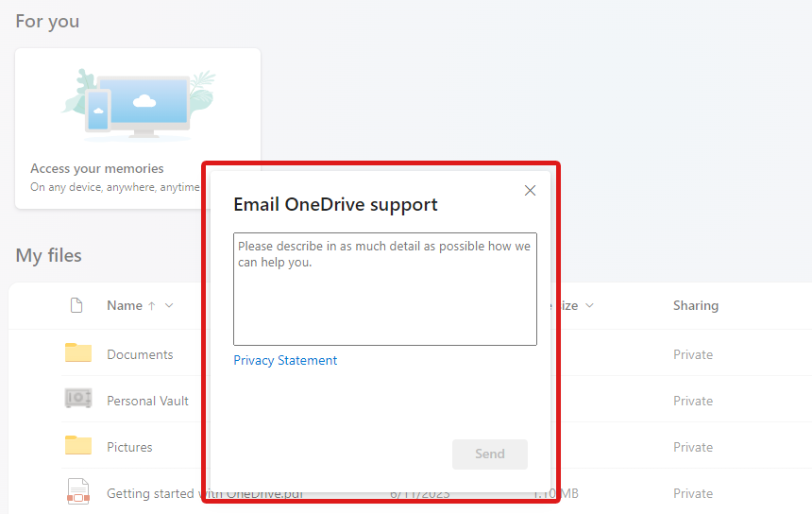Open the Personal Vault safe icon
This screenshot has width=812, height=514.
pos(78,398)
